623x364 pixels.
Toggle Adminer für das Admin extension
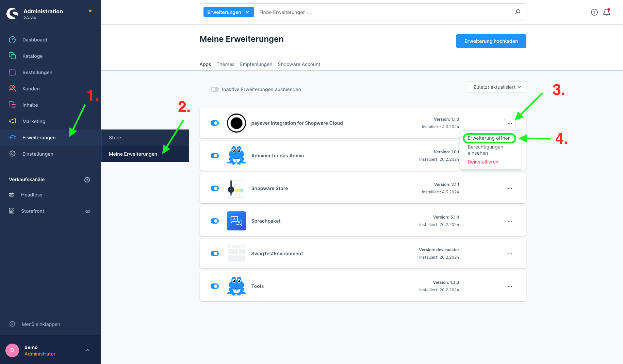point(215,156)
